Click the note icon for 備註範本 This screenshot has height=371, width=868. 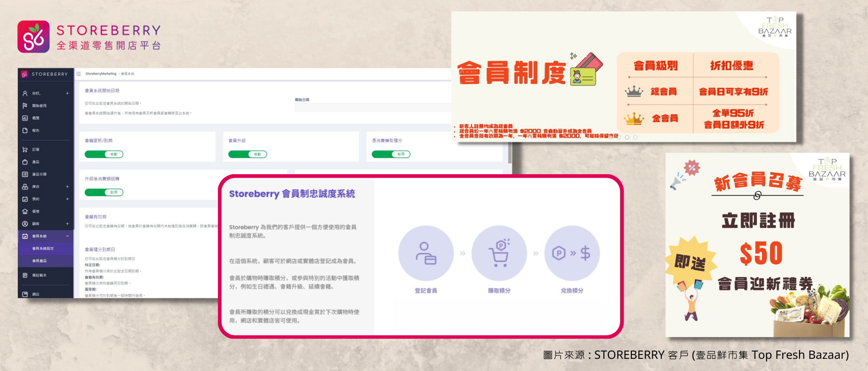pos(25,275)
